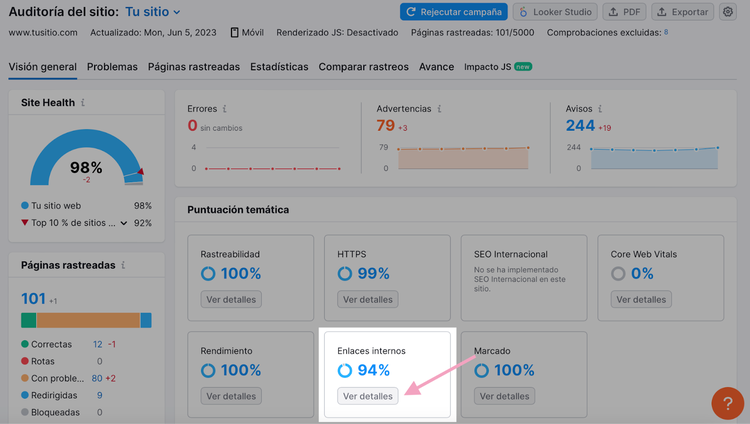Click the 101 crawled pages total
Screen dimensions: 750x424
point(33,299)
